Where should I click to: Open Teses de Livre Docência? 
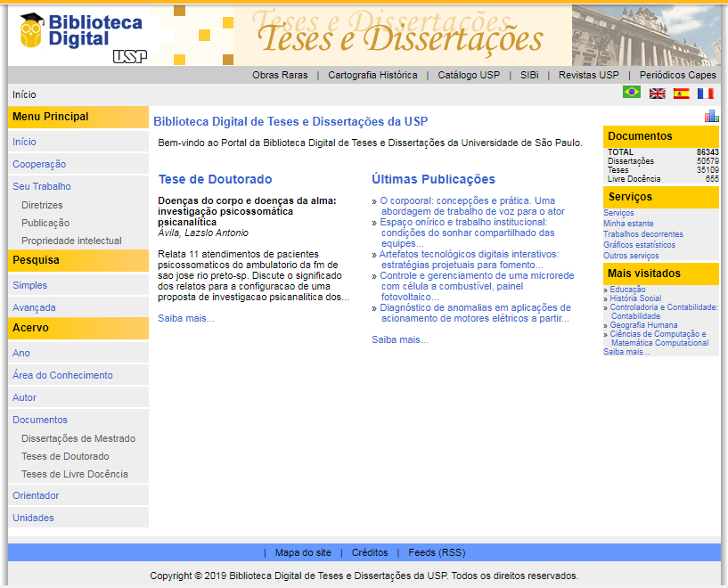point(75,474)
